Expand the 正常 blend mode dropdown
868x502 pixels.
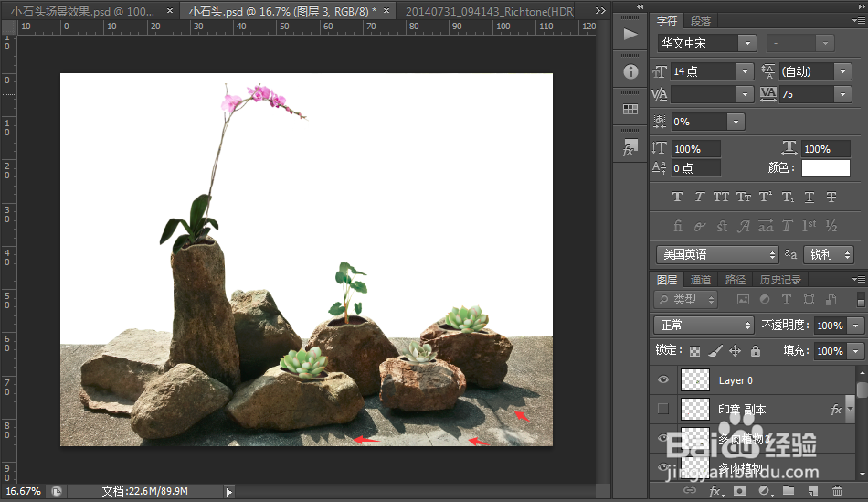[704, 325]
